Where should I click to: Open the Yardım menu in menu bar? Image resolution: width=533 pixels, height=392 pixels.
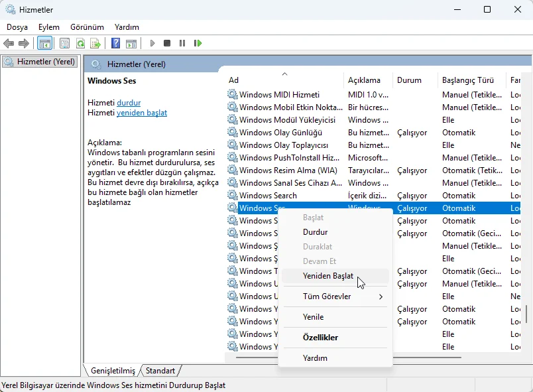127,27
